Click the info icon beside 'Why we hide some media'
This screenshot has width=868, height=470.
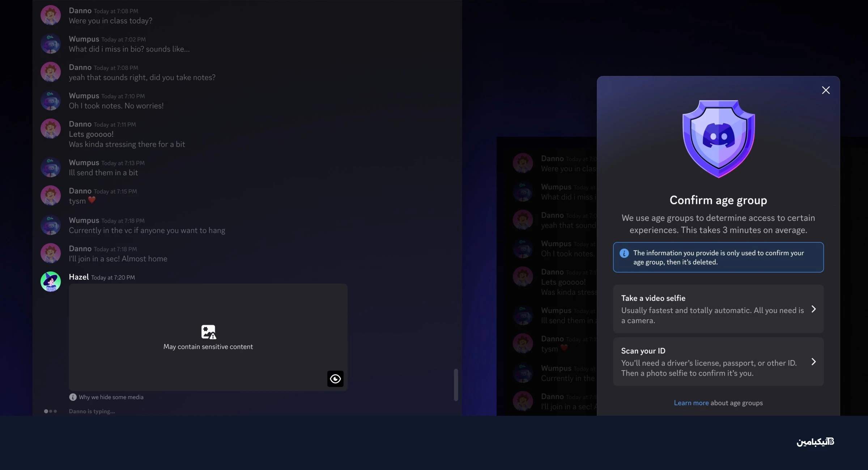tap(73, 397)
